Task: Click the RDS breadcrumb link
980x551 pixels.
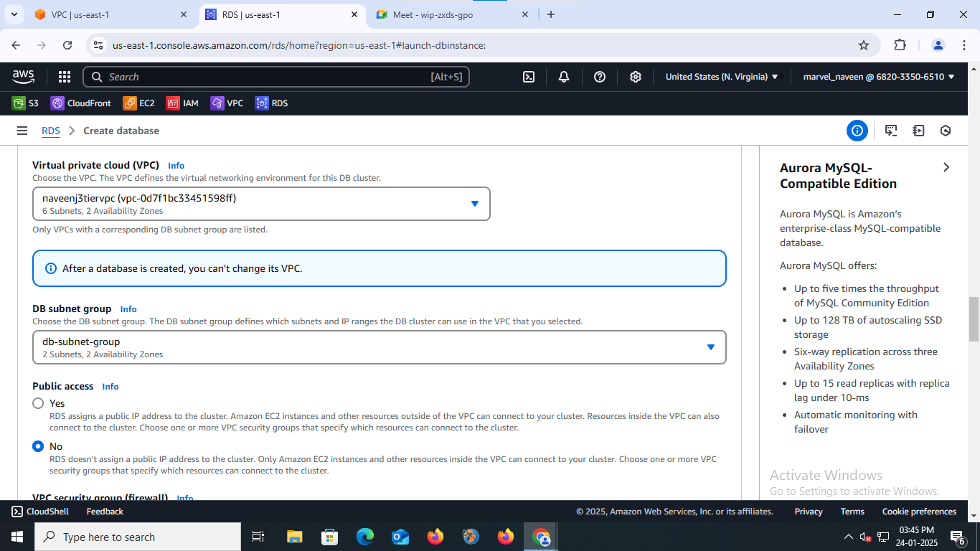Action: (50, 131)
